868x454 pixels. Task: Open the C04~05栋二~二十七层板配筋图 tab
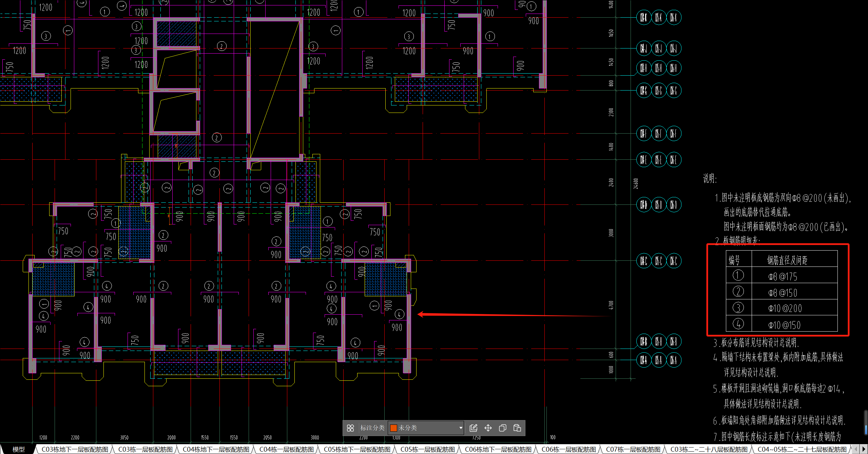pyautogui.click(x=802, y=449)
